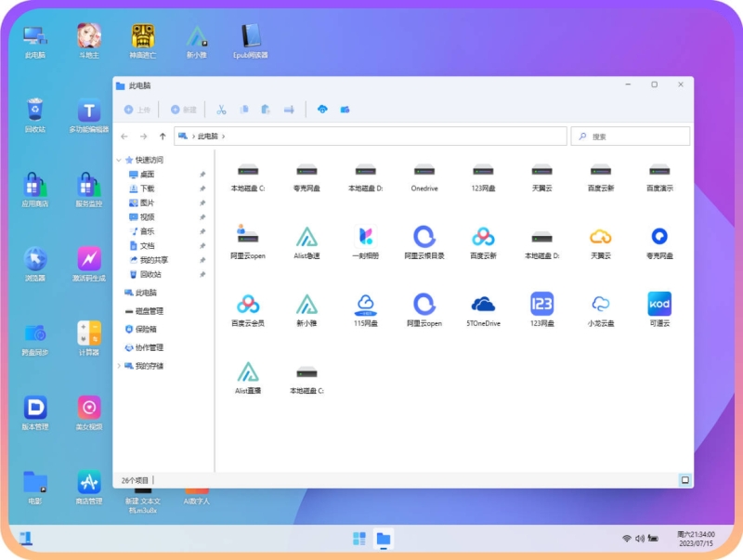Select the Alist直播 icon
Viewport: 743px width, 560px height.
[x=248, y=378]
